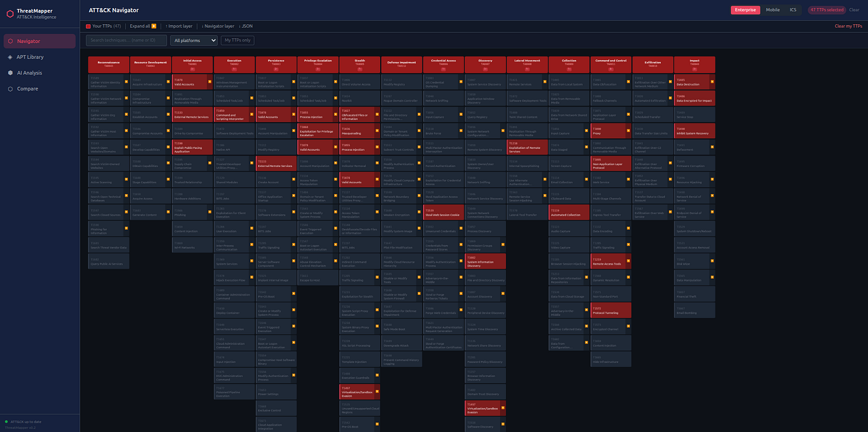Image resolution: width=868 pixels, height=432 pixels.
Task: Expand T1011 Exfiltration Over Other Network Medium
Action: point(671,81)
